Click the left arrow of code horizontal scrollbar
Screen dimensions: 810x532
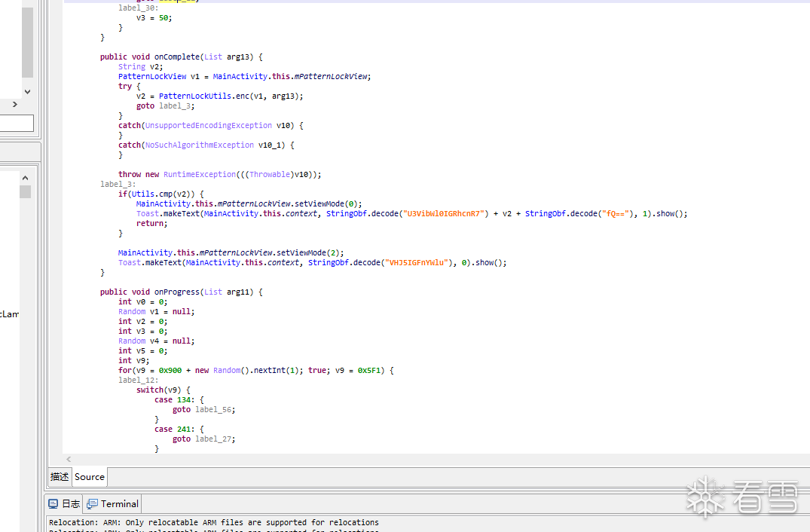pos(68,459)
